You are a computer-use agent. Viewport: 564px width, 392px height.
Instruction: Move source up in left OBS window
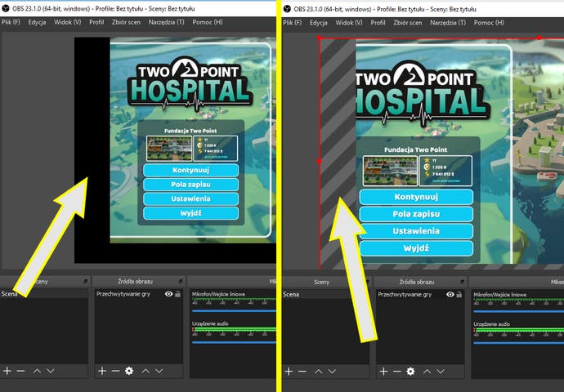click(145, 371)
